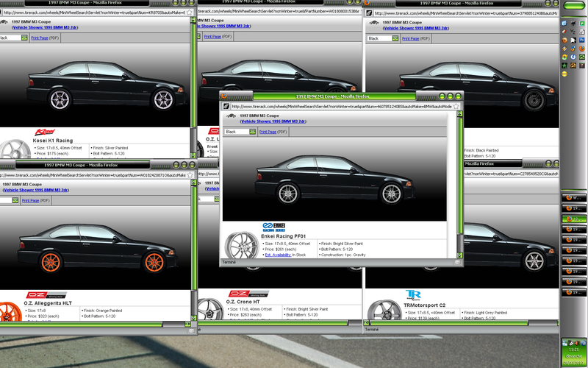Click the green star quick launch icon
Screen dimensions: 588x368
coord(564,66)
